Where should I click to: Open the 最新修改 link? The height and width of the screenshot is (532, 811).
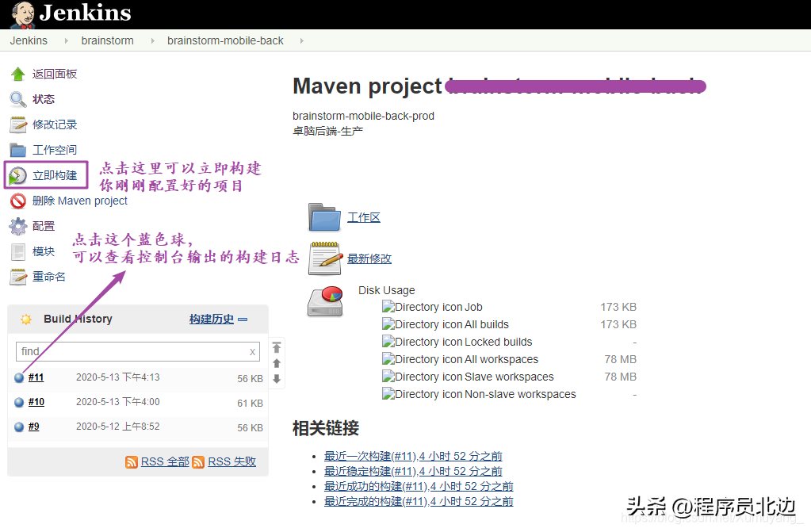pos(369,258)
